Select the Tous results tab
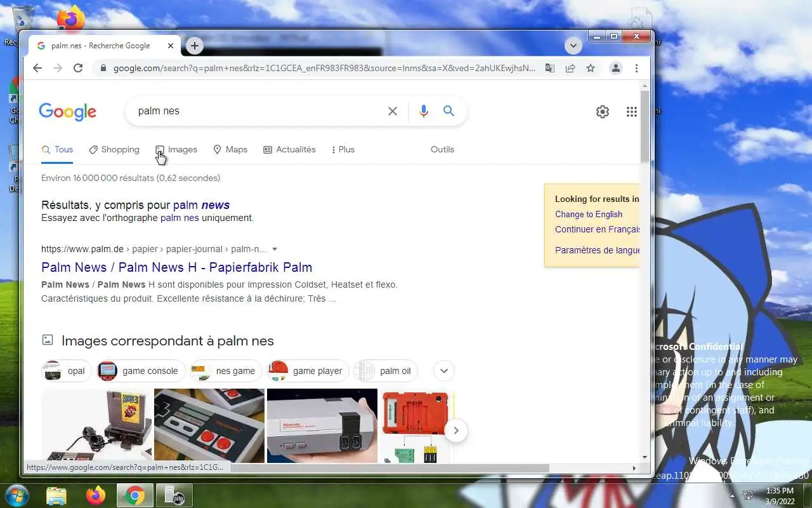This screenshot has height=508, width=812. click(x=57, y=150)
